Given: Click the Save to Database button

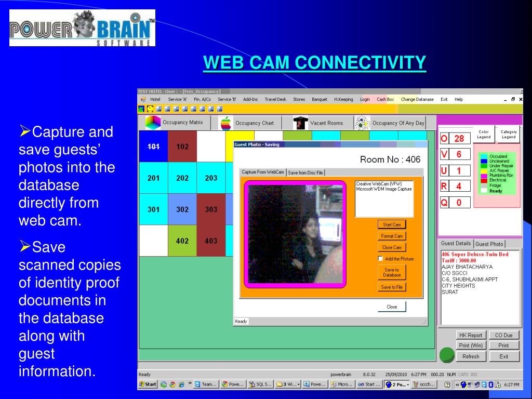Looking at the screenshot, I should (392, 272).
